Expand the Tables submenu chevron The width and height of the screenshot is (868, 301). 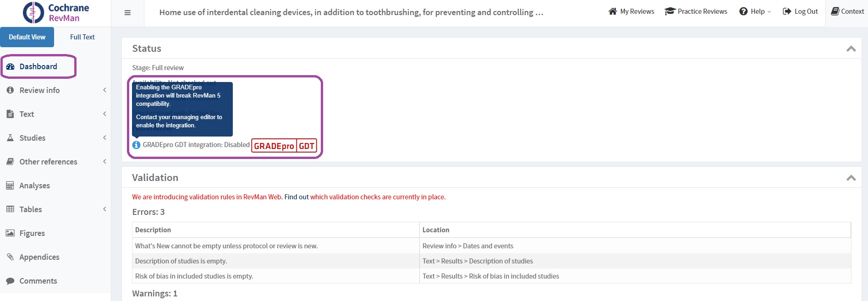pos(104,209)
